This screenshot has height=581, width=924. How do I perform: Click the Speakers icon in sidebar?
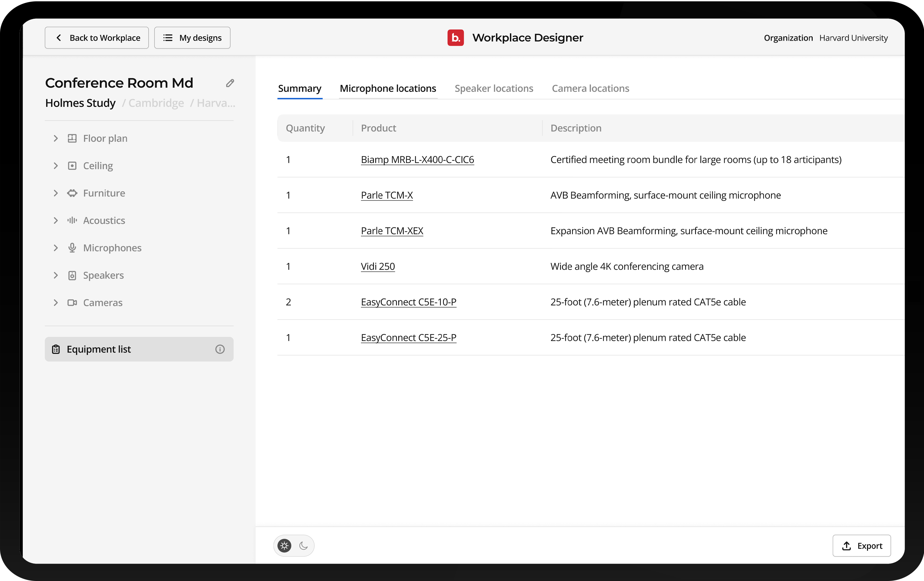(72, 275)
